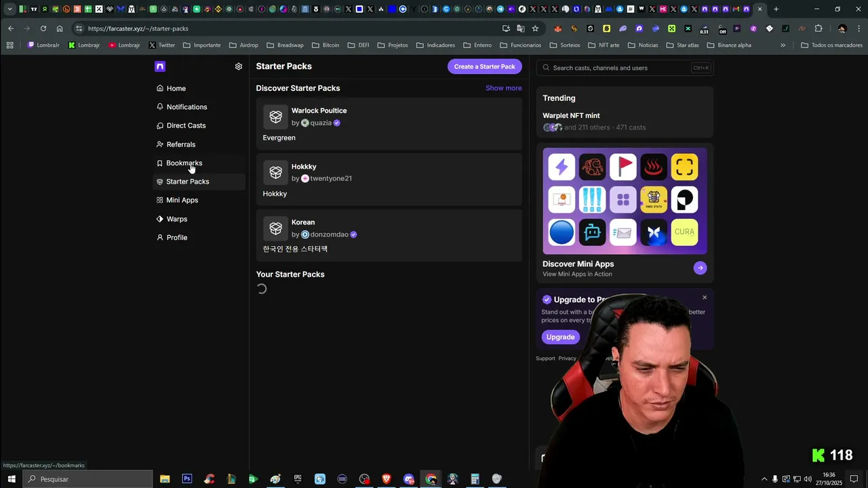
Task: Open the Airdrop bookmarks folder
Action: click(x=243, y=45)
